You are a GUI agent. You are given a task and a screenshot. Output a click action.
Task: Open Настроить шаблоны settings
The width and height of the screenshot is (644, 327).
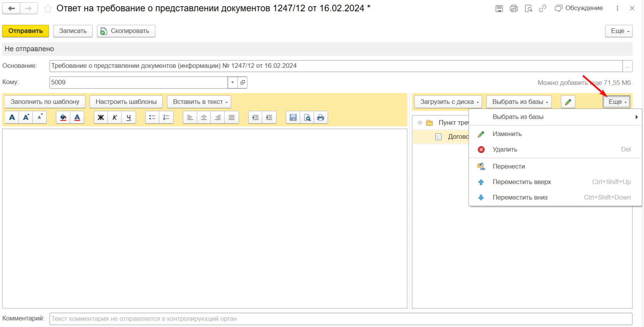click(126, 102)
